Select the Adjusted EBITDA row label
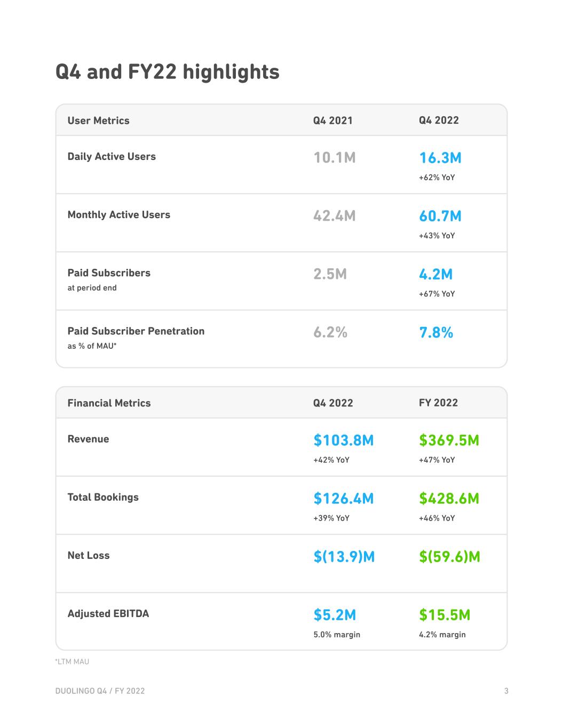The width and height of the screenshot is (563, 728). (x=108, y=613)
